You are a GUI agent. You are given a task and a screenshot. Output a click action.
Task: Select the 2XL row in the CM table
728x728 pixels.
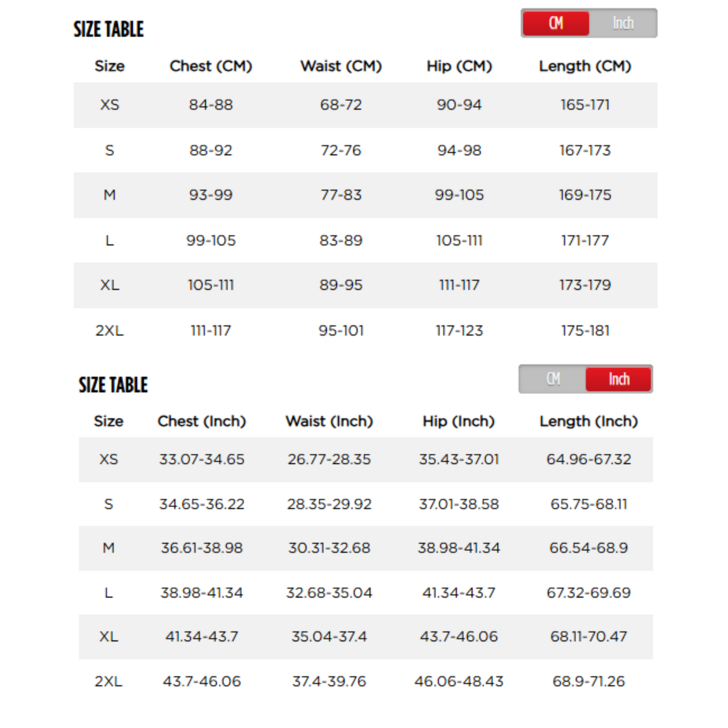pos(109,330)
